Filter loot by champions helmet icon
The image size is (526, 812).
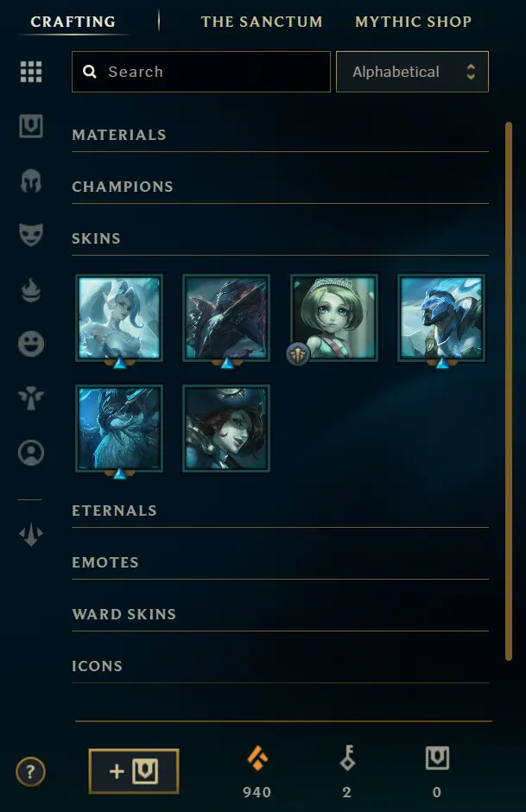[x=31, y=181]
